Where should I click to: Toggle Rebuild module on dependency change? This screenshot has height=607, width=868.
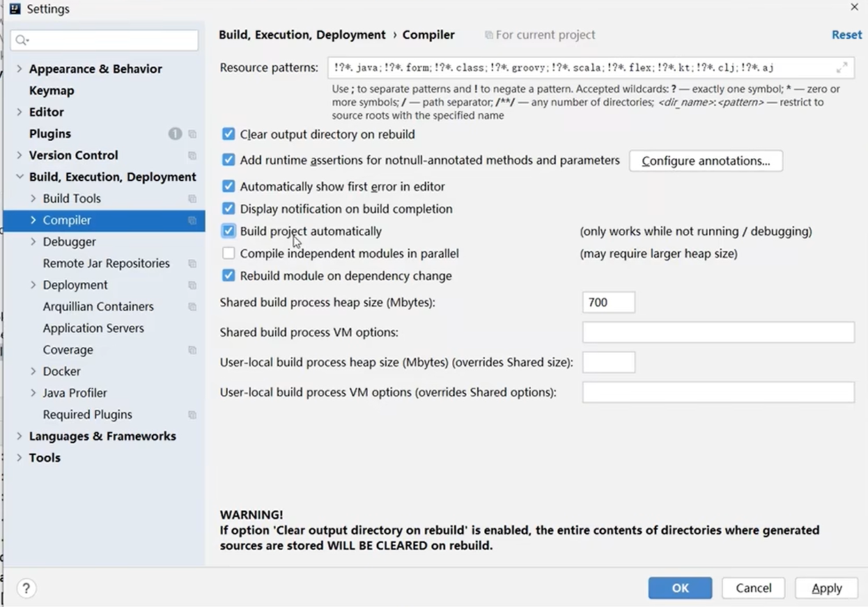[228, 275]
